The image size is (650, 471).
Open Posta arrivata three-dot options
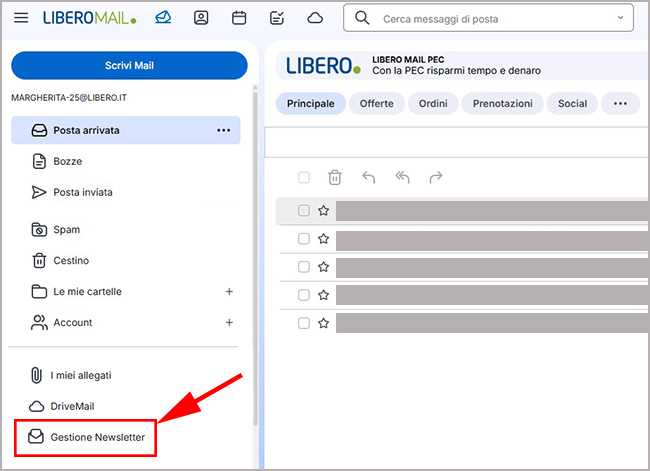pos(223,130)
